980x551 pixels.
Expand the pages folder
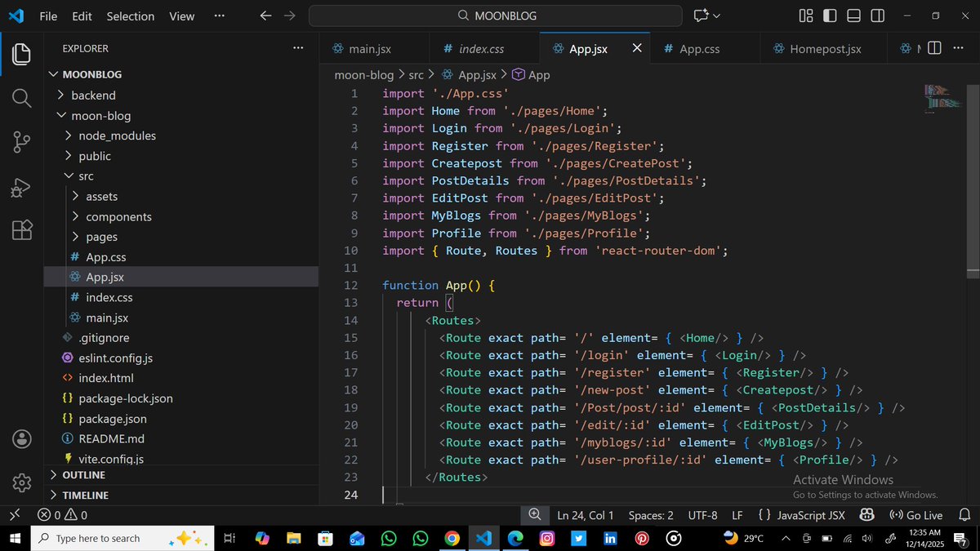pos(181,236)
